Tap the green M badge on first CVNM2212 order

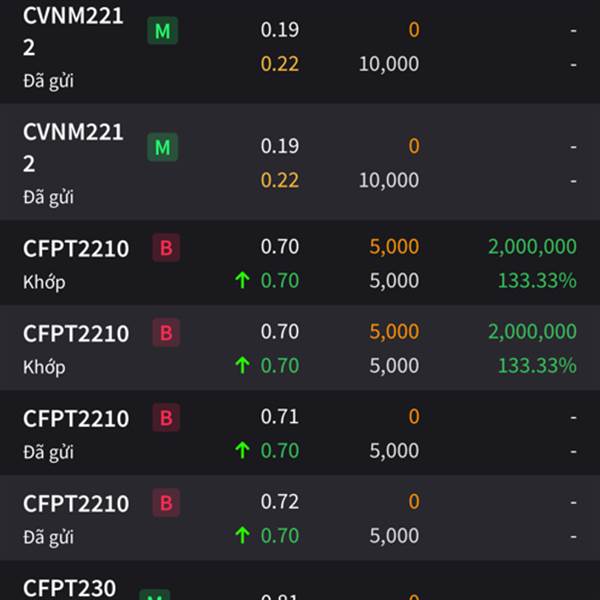tap(163, 31)
